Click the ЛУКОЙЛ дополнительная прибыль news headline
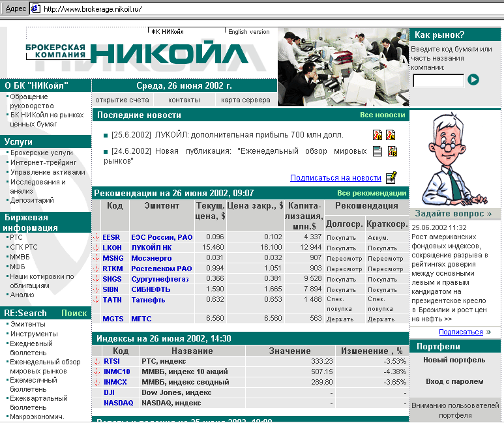504x423 pixels. click(249, 135)
